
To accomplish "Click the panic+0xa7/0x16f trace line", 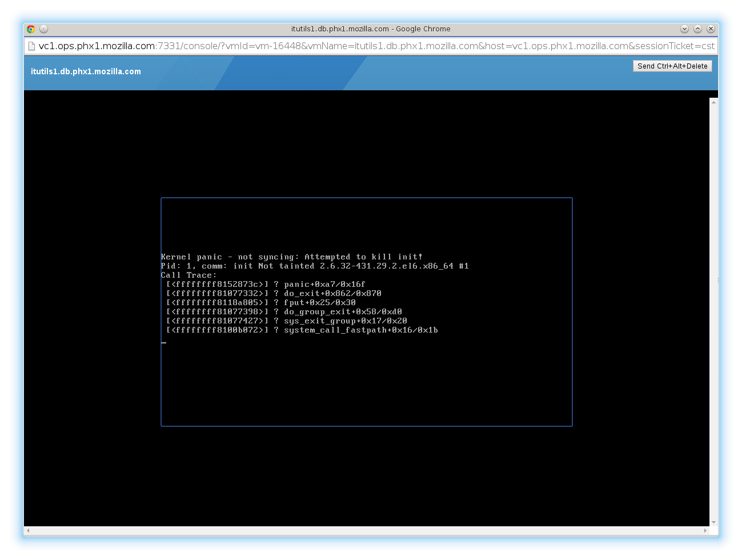I will [x=266, y=285].
